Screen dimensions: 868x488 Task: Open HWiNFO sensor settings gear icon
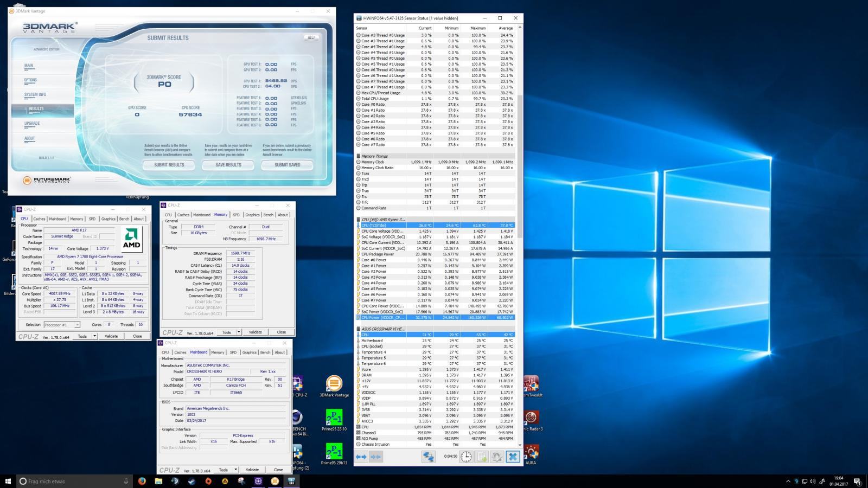[x=497, y=457]
